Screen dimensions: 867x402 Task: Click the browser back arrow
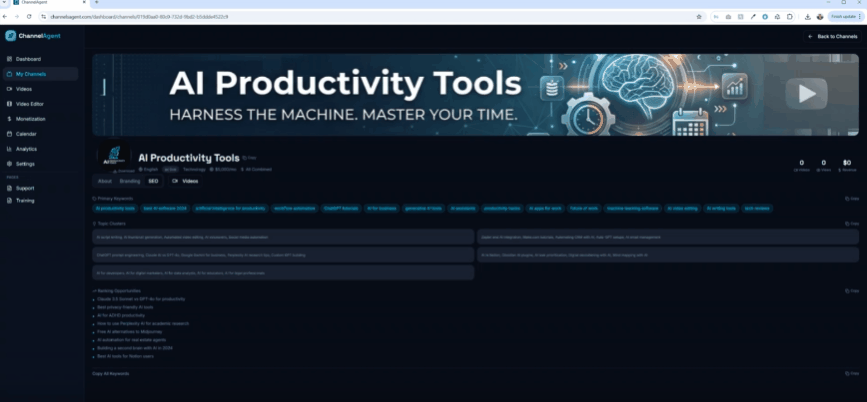click(5, 17)
